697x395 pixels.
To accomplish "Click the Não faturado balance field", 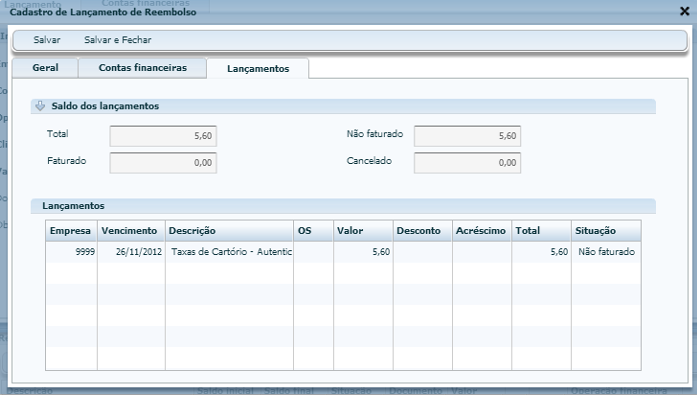I will [467, 136].
